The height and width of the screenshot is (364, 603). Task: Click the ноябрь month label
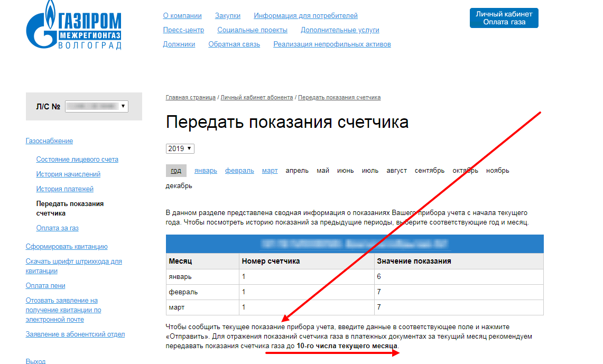click(x=498, y=171)
